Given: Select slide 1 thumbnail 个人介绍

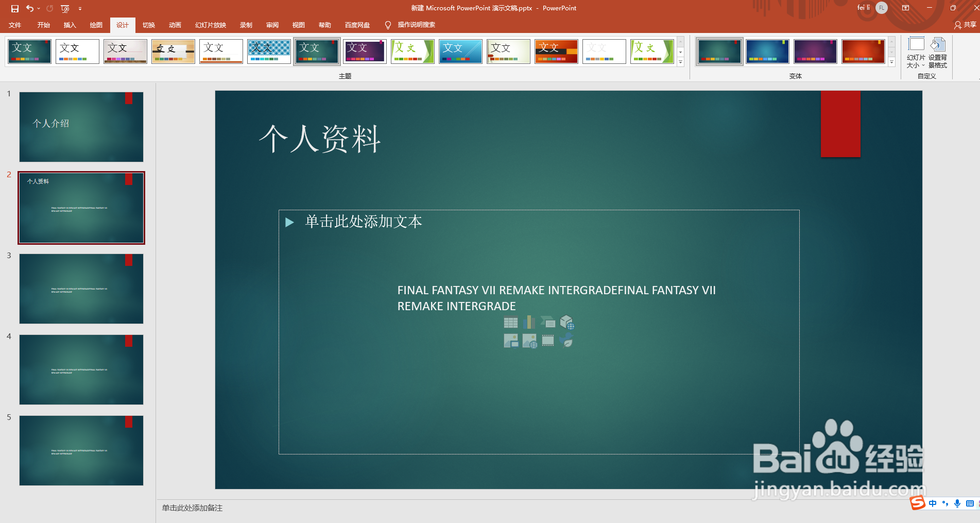Looking at the screenshot, I should [81, 127].
